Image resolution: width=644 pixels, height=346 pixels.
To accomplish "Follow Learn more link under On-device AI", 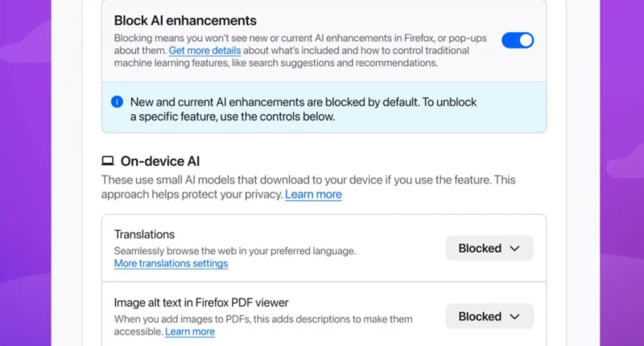I will 313,195.
